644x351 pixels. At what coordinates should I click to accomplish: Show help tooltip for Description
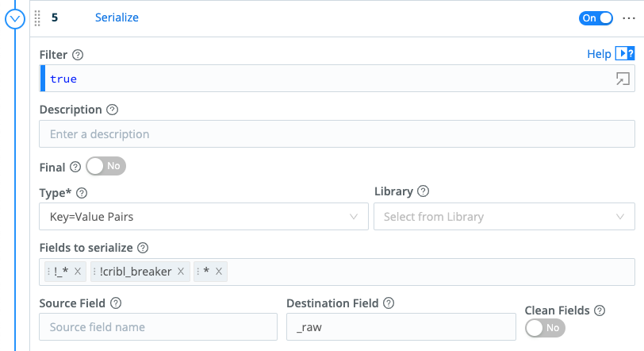112,110
